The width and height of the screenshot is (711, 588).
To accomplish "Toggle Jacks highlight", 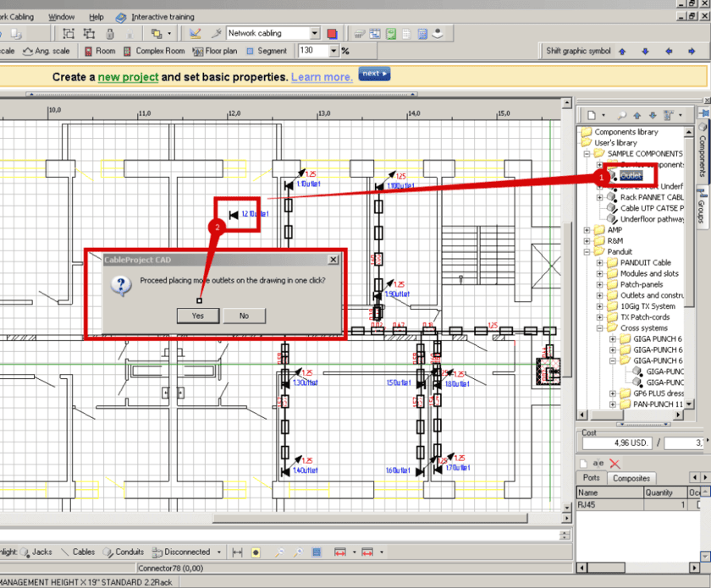I will (x=36, y=552).
